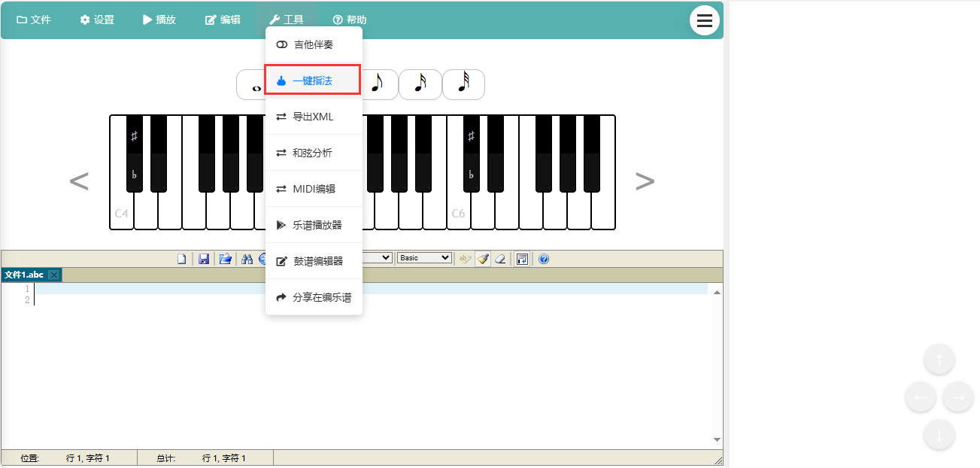This screenshot has width=980, height=468.
Task: Click the spell check ab icon
Action: pyautogui.click(x=466, y=259)
